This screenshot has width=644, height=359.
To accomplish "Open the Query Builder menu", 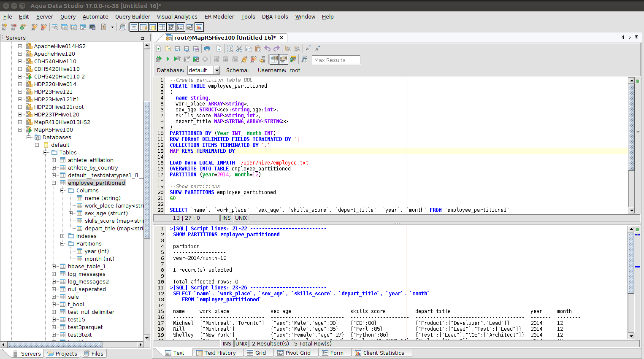I will (133, 17).
